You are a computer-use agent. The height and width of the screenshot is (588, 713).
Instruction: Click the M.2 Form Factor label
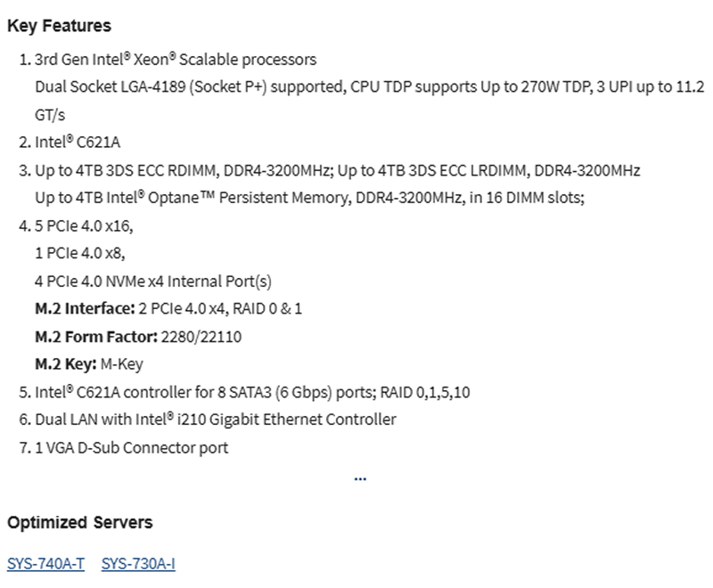tap(96, 337)
